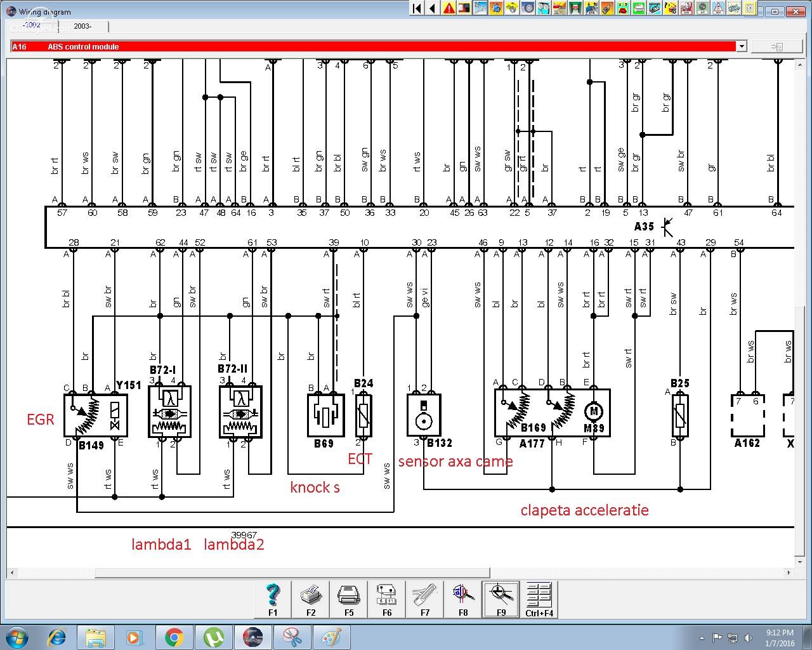Click the horizontal scrollbar right arrow
The image size is (812, 650).
(x=790, y=573)
